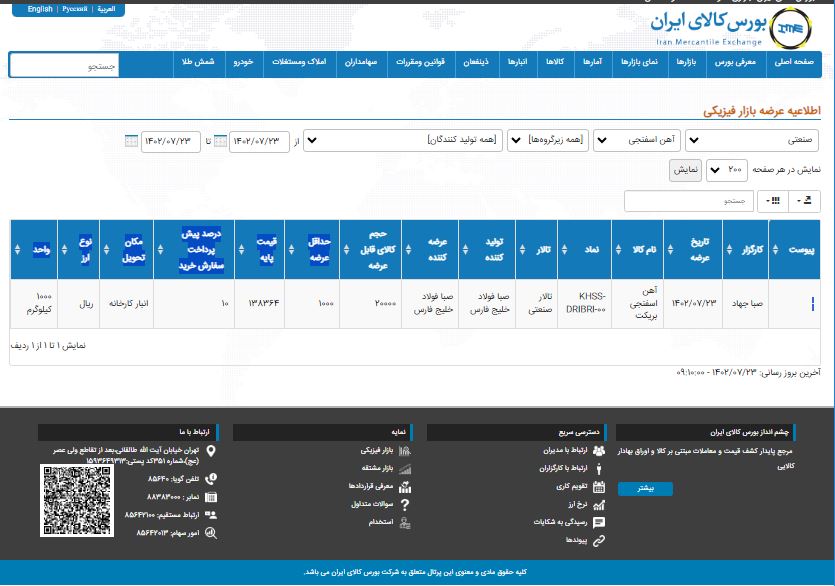Sort table by کارگزار column arrows
This screenshot has width=835, height=586.
730,249
